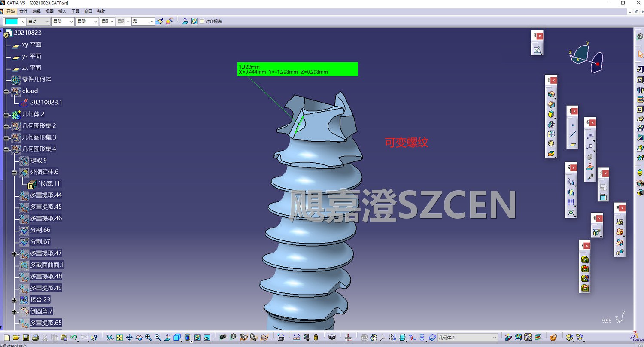The image size is (644, 347).
Task: Toggle the 对齐视点 checkbox
Action: (x=202, y=21)
